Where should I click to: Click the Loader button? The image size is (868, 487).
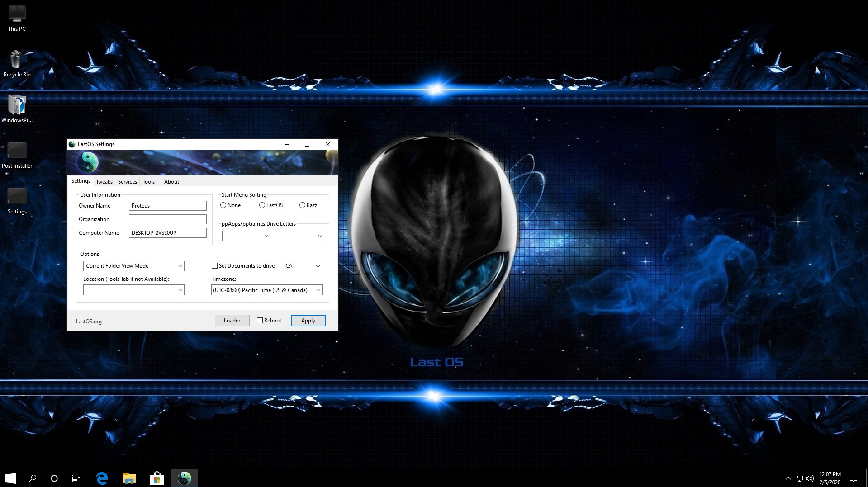[232, 321]
